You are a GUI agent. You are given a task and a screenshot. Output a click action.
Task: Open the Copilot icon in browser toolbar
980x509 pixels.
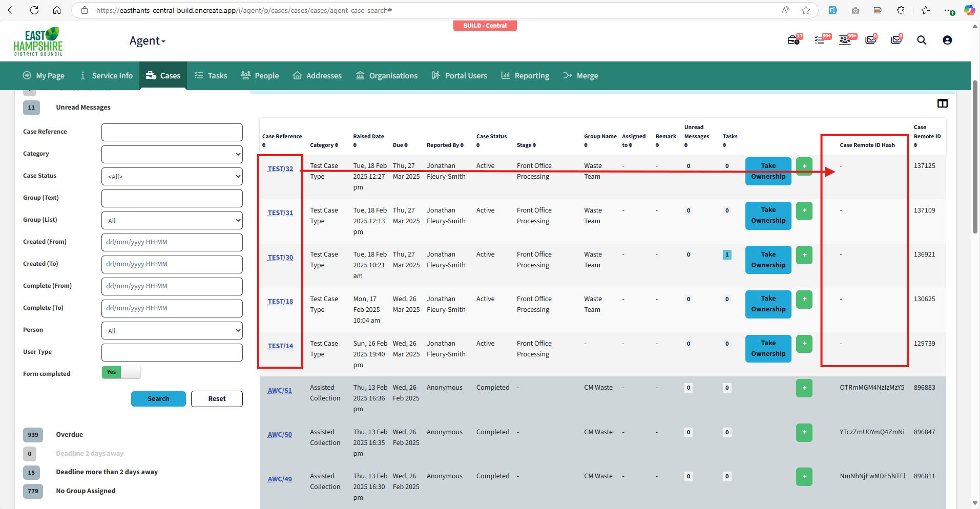(969, 10)
